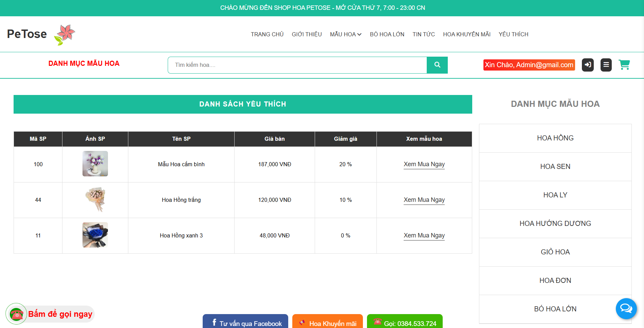Click the PeTose flower logo

(65, 35)
